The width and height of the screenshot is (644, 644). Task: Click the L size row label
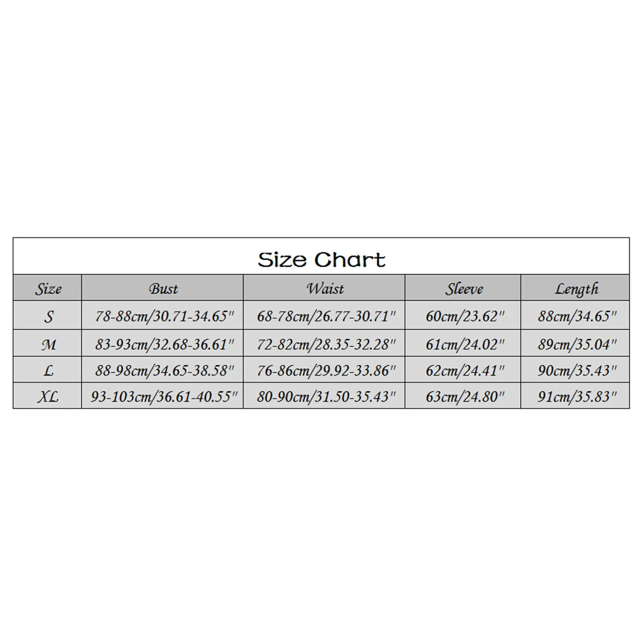pyautogui.click(x=48, y=370)
